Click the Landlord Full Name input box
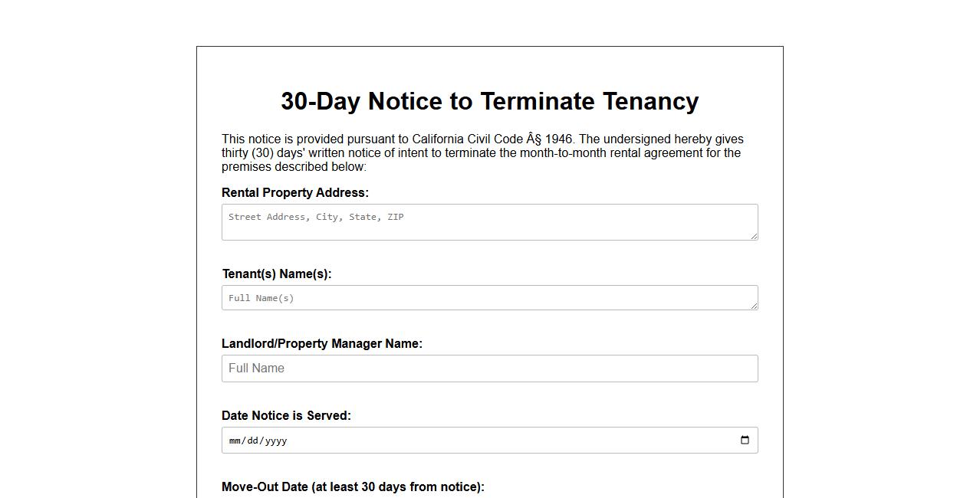Image resolution: width=980 pixels, height=498 pixels. pyautogui.click(x=489, y=368)
